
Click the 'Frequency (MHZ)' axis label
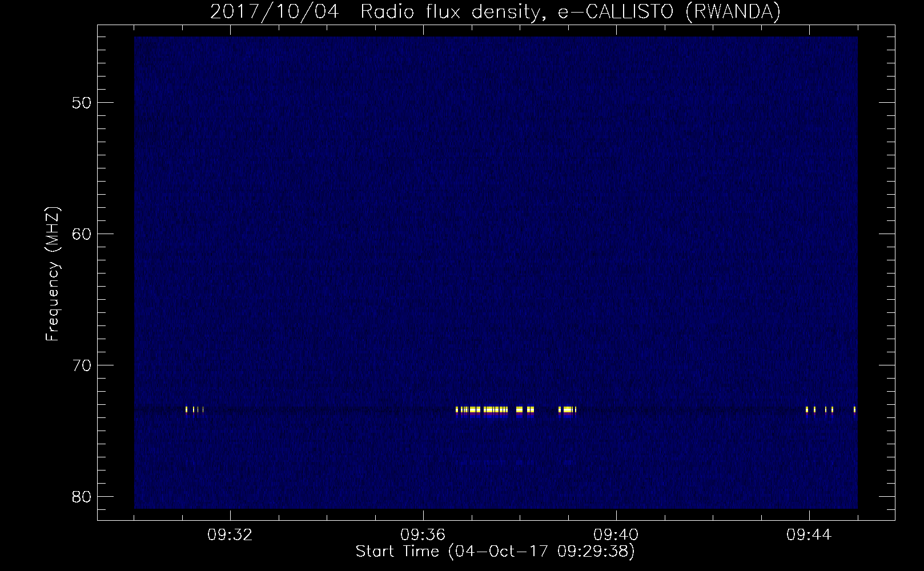point(53,274)
